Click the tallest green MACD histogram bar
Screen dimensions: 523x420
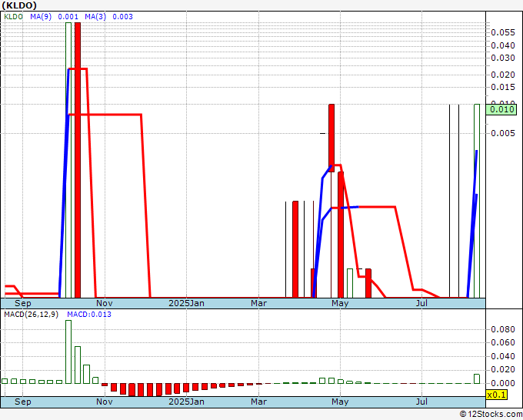[x=68, y=352]
